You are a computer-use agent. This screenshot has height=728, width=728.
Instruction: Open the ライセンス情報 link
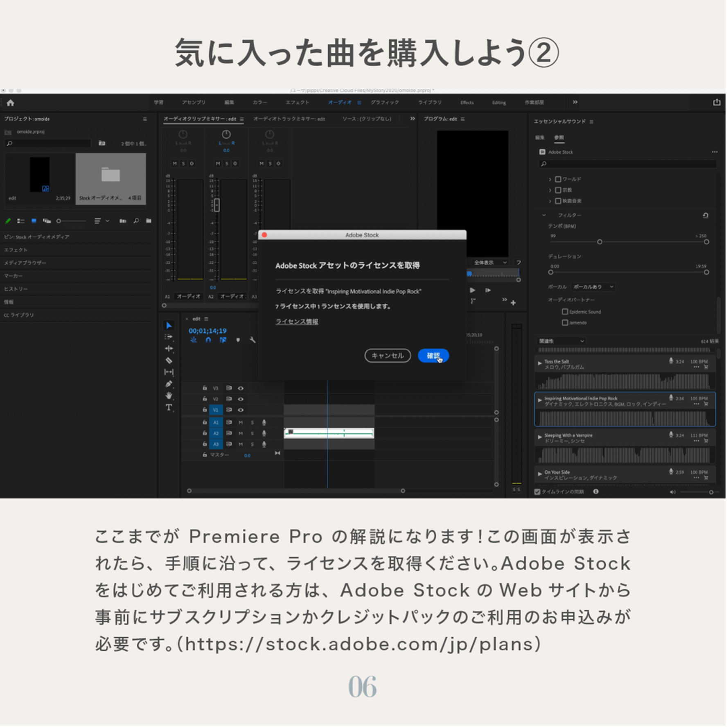pos(298,322)
